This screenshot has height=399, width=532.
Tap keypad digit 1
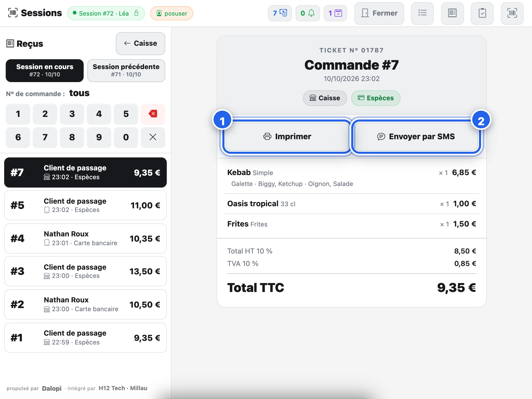coord(18,114)
